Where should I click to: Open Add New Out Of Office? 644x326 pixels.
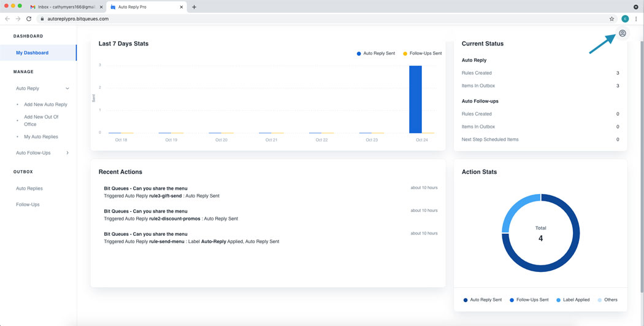tap(42, 120)
